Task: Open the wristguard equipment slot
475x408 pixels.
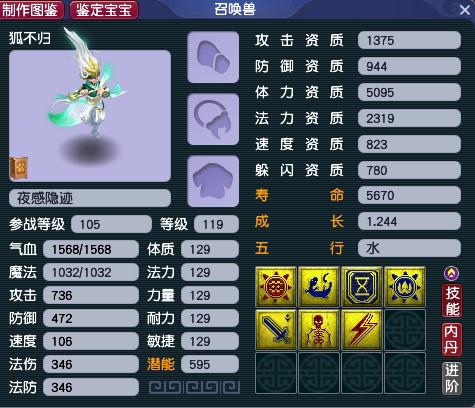Action: 213,57
